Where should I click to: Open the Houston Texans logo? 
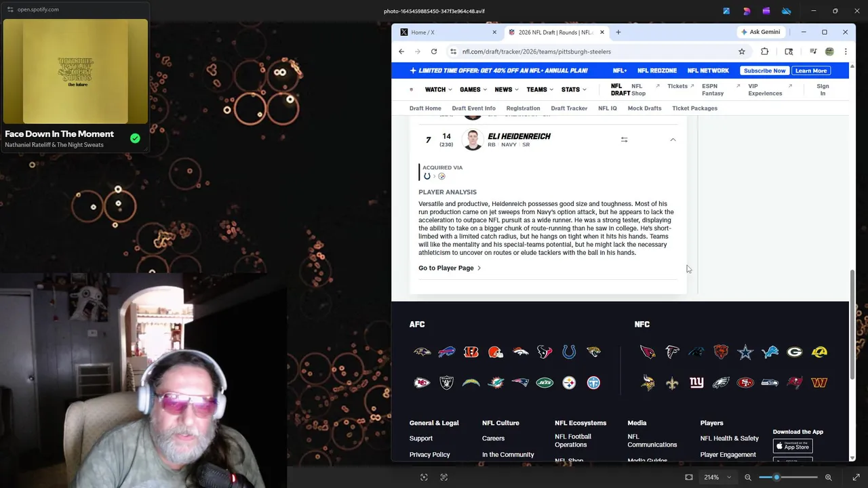[x=545, y=352]
